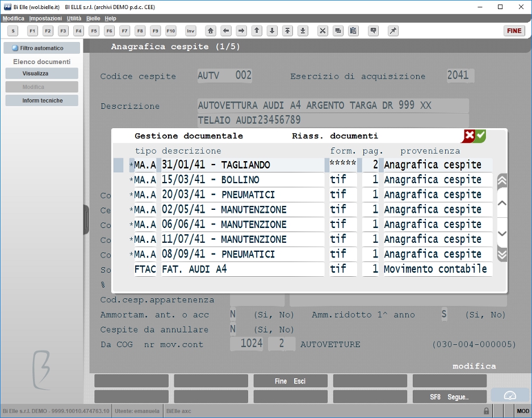
Task: Click the Inform tecniche button
Action: click(42, 101)
